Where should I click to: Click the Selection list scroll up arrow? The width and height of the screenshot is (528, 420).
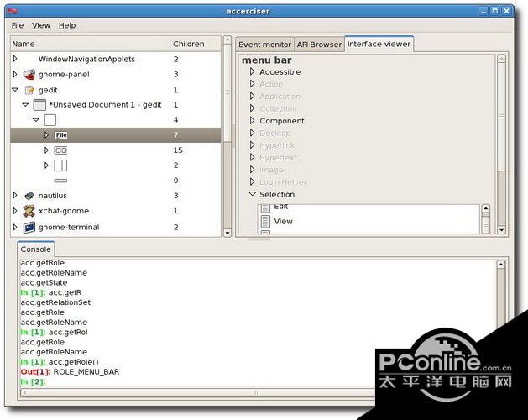485,208
